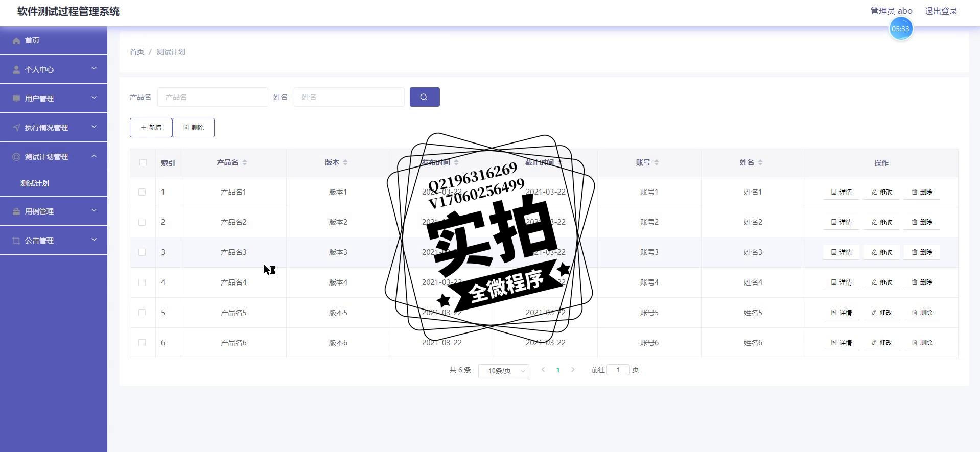Sort 版本 column using sort arrows
This screenshot has width=980, height=452.
click(345, 162)
